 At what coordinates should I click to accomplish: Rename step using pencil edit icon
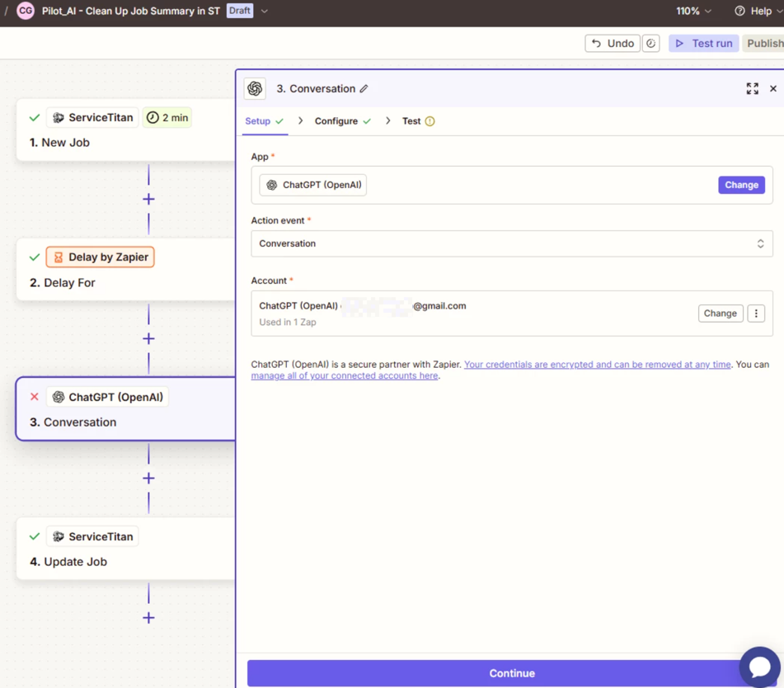coord(364,88)
